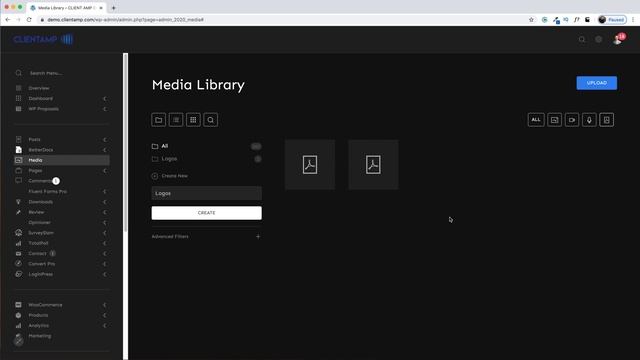Open Optimizer menu item in sidebar
Image resolution: width=640 pixels, height=360 pixels.
40,222
